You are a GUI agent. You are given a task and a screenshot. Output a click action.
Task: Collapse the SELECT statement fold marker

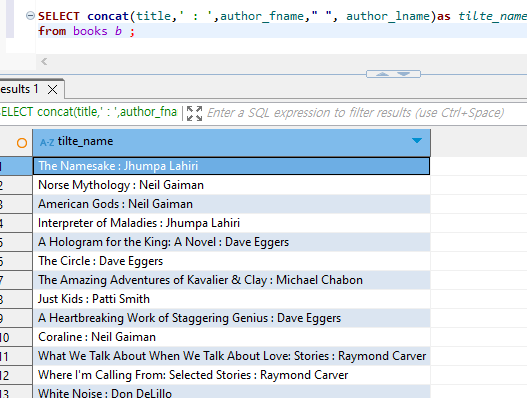click(x=30, y=16)
